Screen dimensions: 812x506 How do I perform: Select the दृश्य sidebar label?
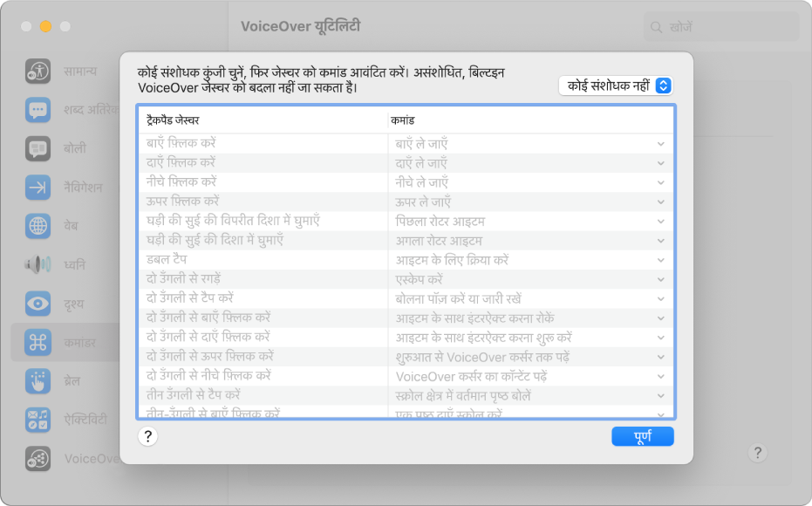[73, 304]
